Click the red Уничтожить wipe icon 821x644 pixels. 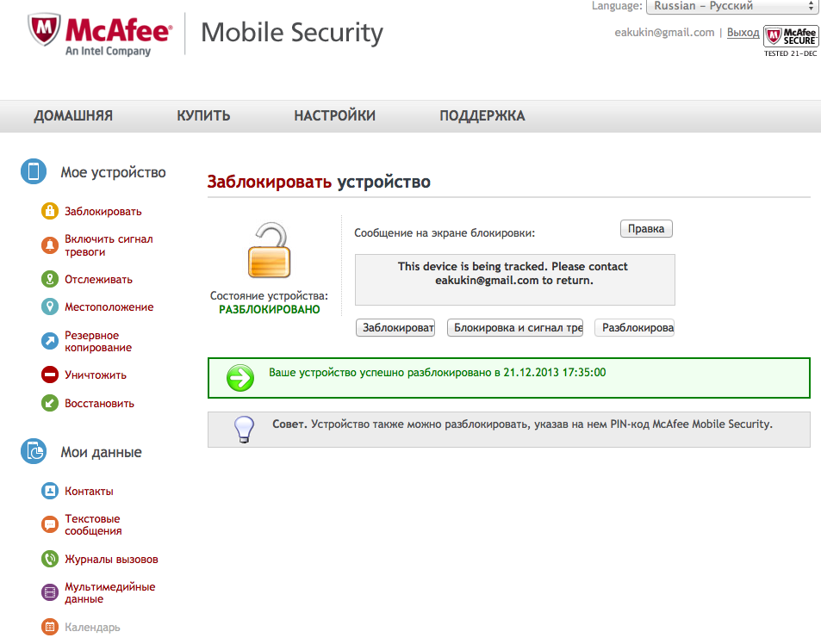pyautogui.click(x=50, y=375)
